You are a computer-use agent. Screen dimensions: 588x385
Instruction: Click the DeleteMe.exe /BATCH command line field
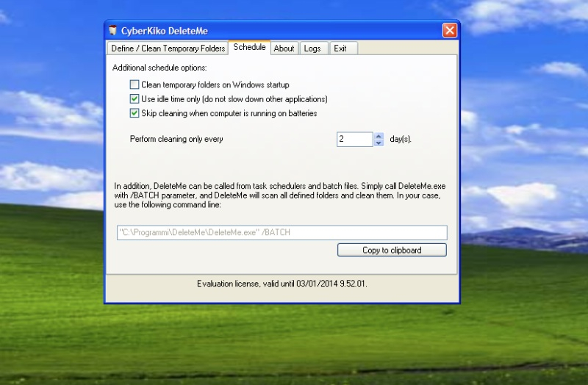click(282, 233)
